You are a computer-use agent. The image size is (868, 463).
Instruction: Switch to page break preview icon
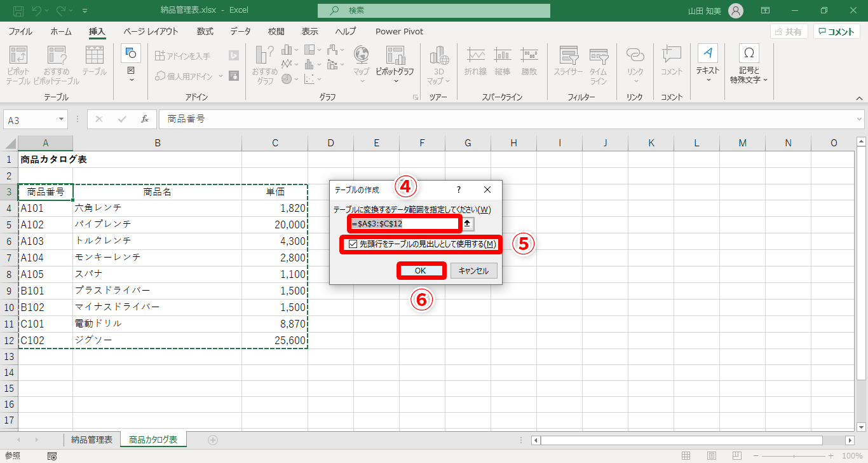tap(737, 456)
